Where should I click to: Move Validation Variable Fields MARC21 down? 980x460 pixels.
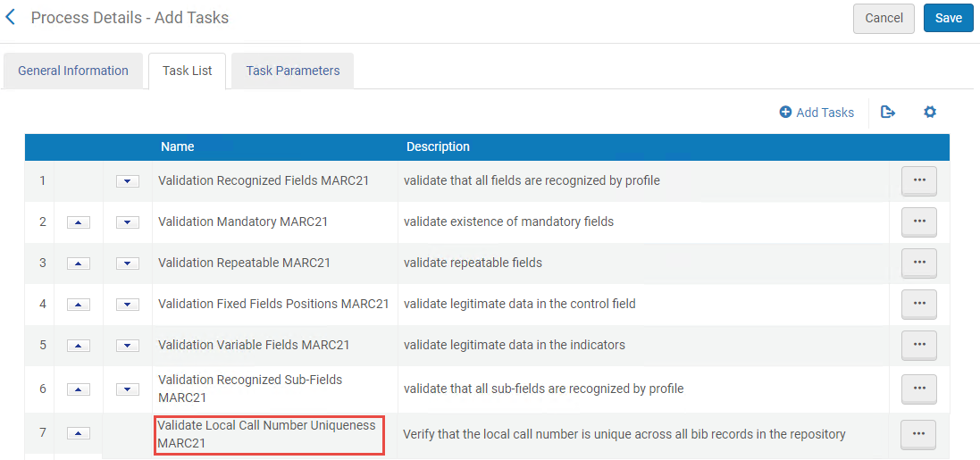pyautogui.click(x=128, y=346)
